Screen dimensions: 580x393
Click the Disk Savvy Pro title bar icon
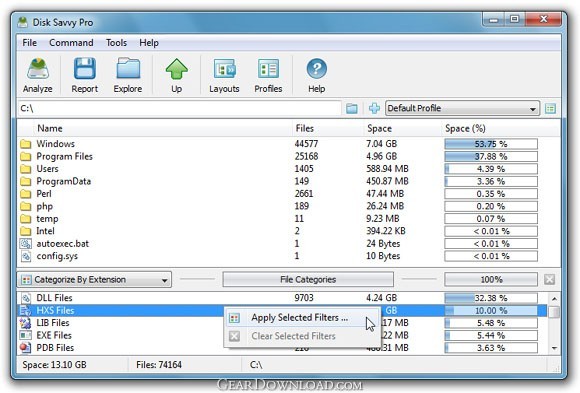pyautogui.click(x=23, y=22)
